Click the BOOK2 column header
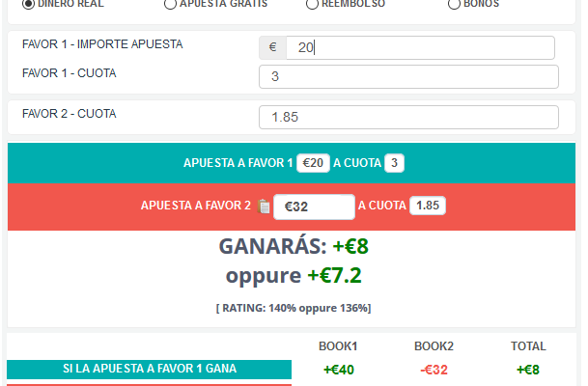 pos(434,346)
